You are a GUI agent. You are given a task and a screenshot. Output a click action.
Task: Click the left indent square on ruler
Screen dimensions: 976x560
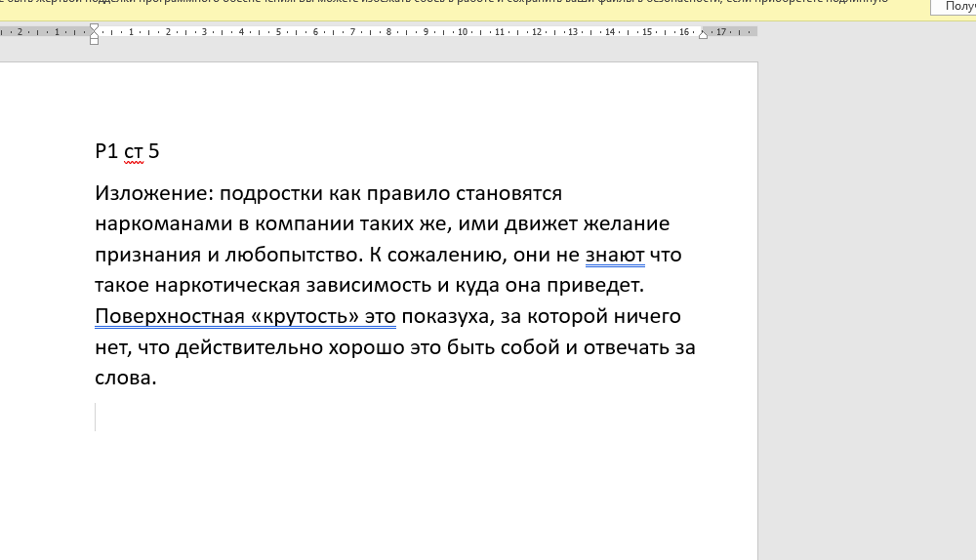94,41
